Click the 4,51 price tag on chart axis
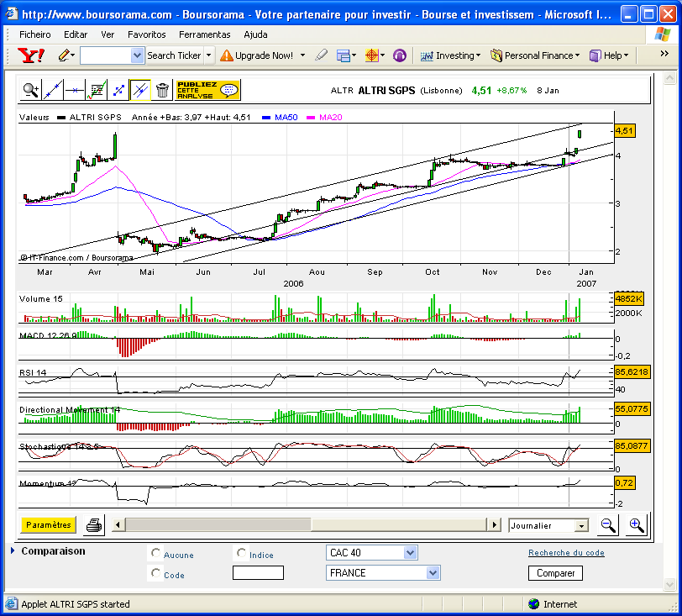Image resolution: width=682 pixels, height=616 pixels. (625, 130)
